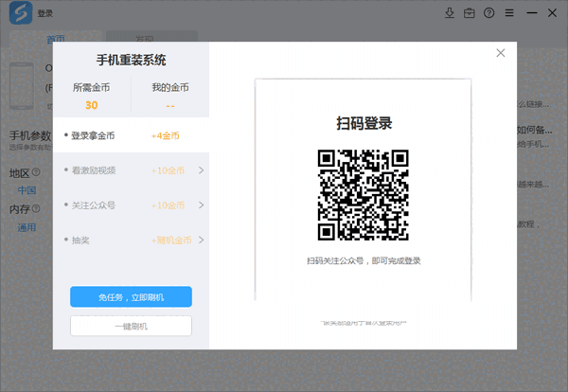Click the help question mark icon
This screenshot has height=392, width=568.
tap(489, 13)
